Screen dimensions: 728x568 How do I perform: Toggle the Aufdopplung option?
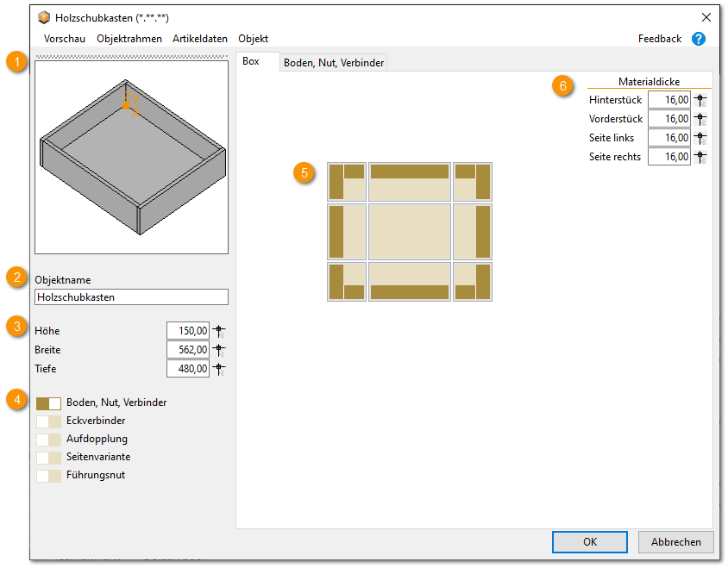pyautogui.click(x=48, y=440)
